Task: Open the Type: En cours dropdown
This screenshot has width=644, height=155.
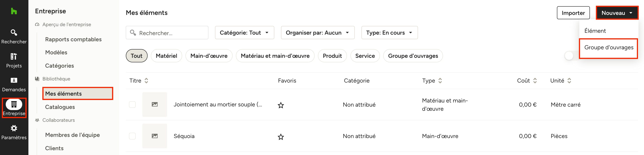Action: pyautogui.click(x=389, y=33)
